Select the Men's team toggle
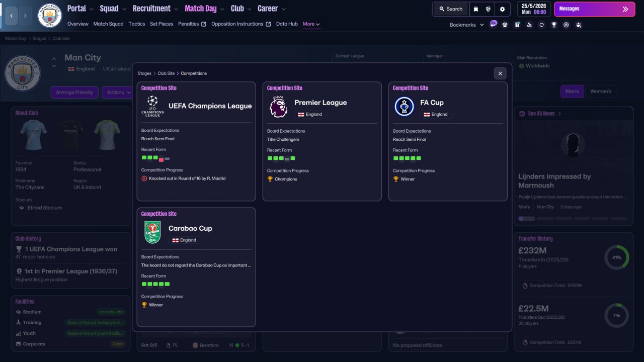Image resolution: width=644 pixels, height=362 pixels. (573, 92)
